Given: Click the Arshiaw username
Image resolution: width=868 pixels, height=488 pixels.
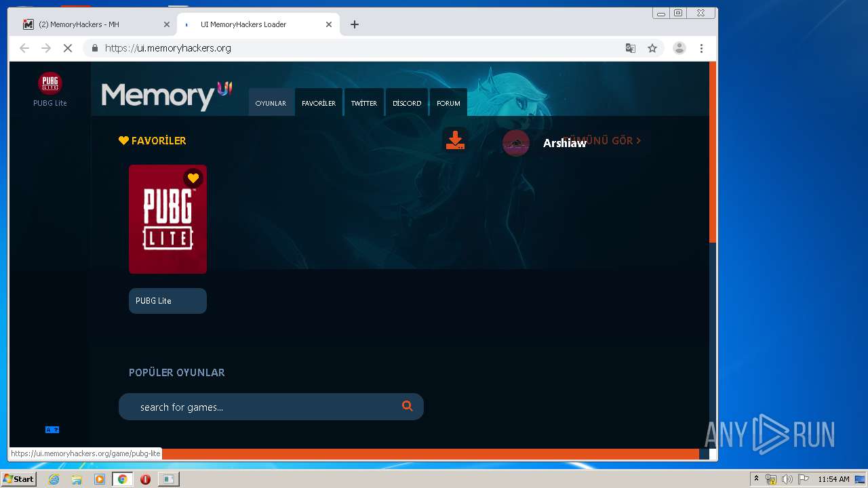Looking at the screenshot, I should pyautogui.click(x=565, y=143).
